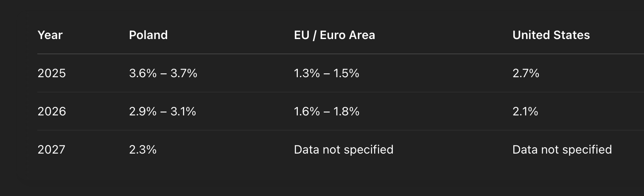This screenshot has width=644, height=196.
Task: Click Poland's 2025 value 3.6% – 3.7%
Action: click(163, 73)
